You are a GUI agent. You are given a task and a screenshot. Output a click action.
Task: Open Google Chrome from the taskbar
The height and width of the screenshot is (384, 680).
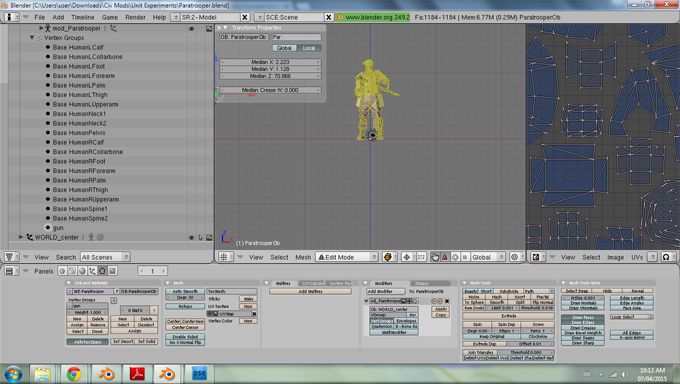click(x=74, y=374)
